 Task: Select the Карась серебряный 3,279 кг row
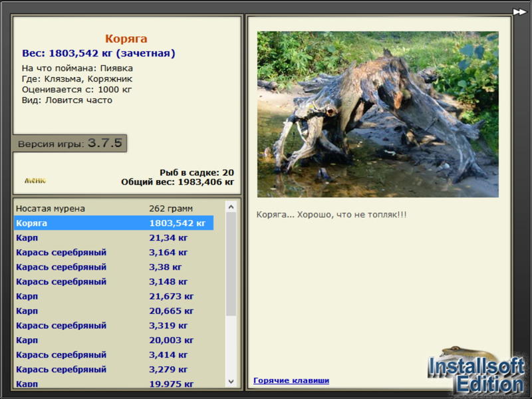click(114, 369)
